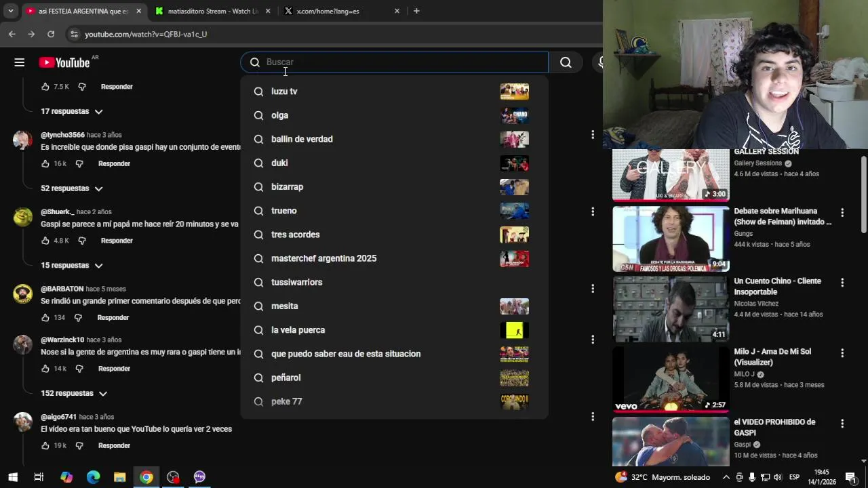Like @aigo6741's comment with 19 k likes

coord(45,445)
